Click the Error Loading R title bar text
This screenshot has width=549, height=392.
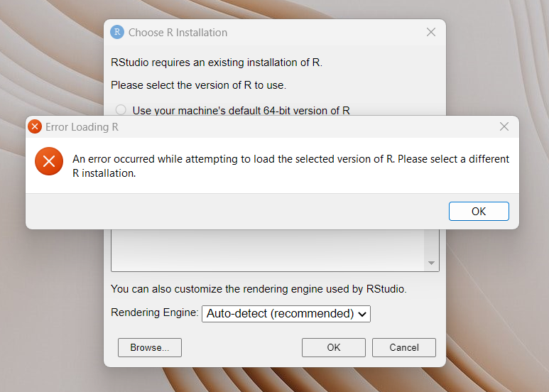point(82,127)
